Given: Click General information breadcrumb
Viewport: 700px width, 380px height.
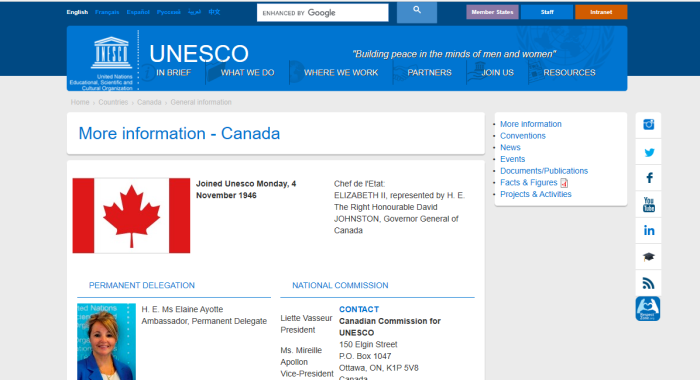Looking at the screenshot, I should 201,102.
